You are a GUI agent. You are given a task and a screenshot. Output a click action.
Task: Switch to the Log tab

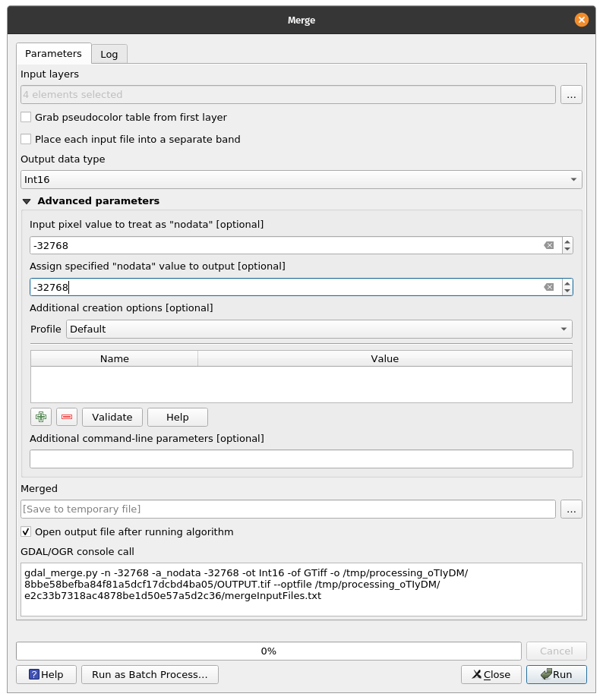pyautogui.click(x=109, y=54)
